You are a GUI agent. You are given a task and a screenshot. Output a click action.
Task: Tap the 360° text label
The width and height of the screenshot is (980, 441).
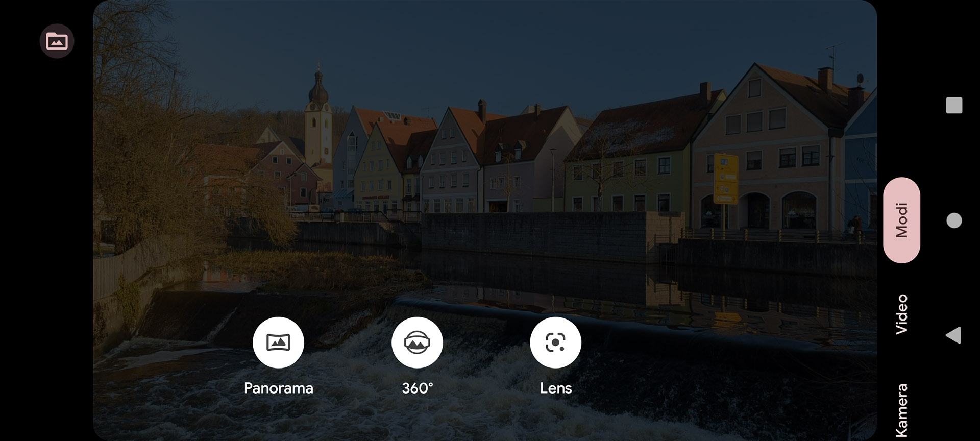(x=418, y=388)
